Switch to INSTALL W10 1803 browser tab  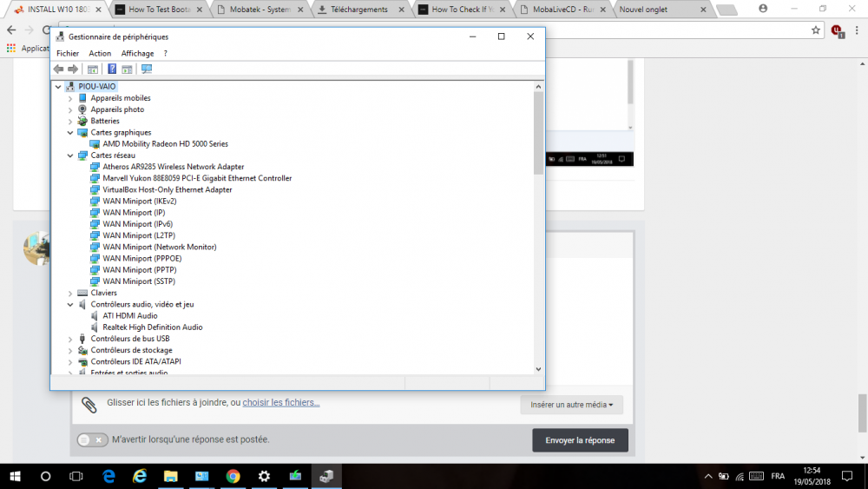click(x=59, y=10)
